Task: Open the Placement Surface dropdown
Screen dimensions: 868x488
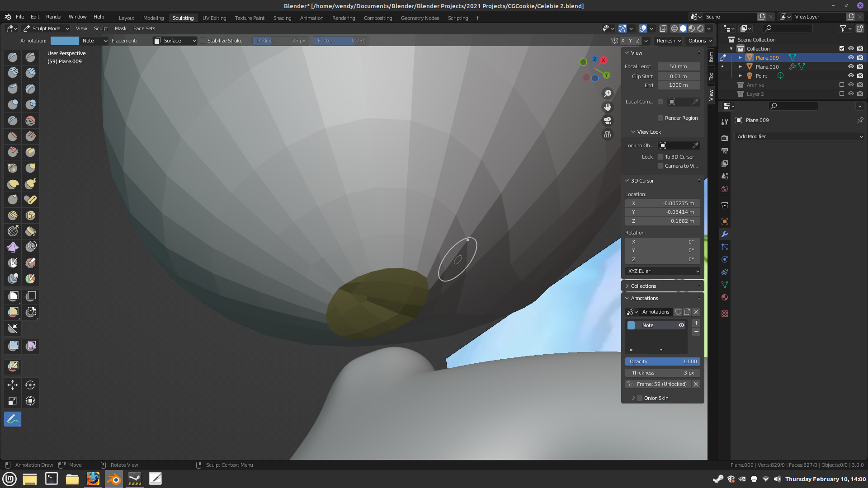Action: [x=175, y=41]
